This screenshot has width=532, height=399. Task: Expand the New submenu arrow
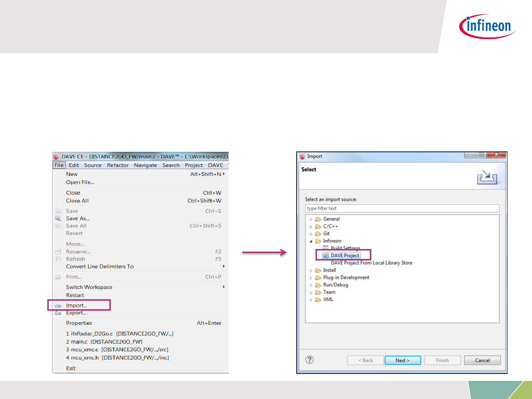[x=224, y=174]
